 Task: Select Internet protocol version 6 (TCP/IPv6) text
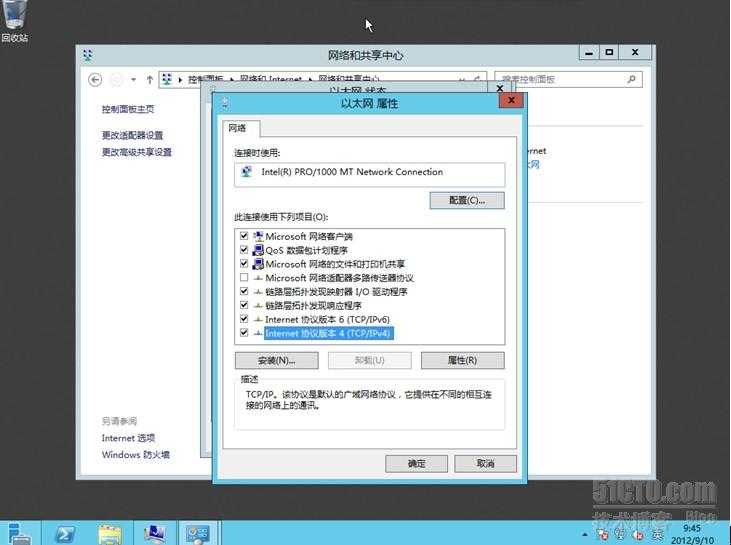pyautogui.click(x=327, y=319)
